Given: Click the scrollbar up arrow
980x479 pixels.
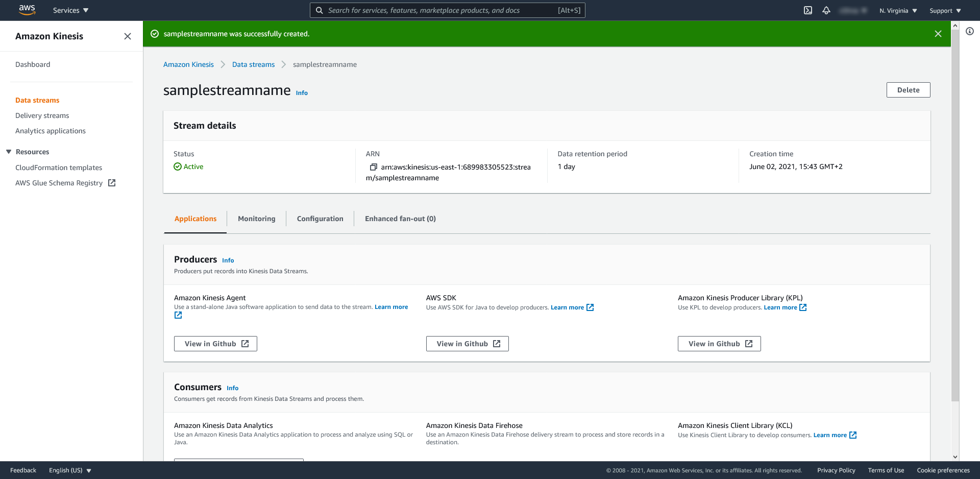Looking at the screenshot, I should [955, 26].
